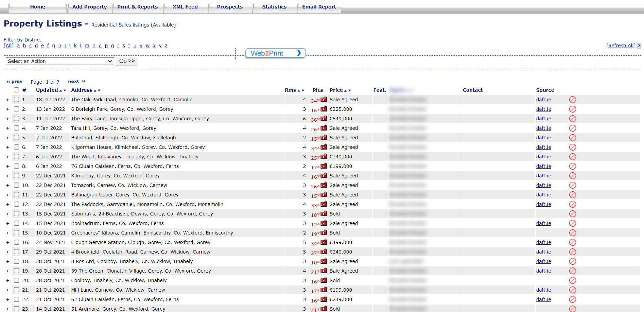Image resolution: width=644 pixels, height=312 pixels.
Task: Click camera icon for Clough Service Station row
Action: coord(324,242)
